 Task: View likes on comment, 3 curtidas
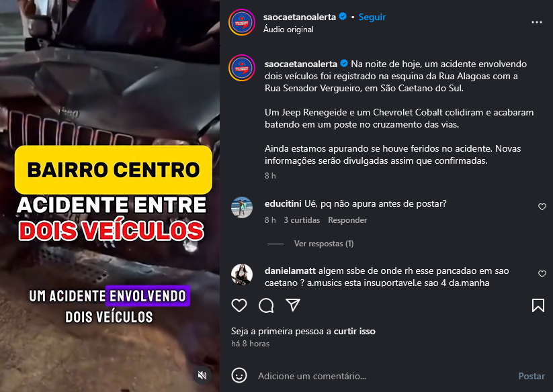click(x=302, y=220)
